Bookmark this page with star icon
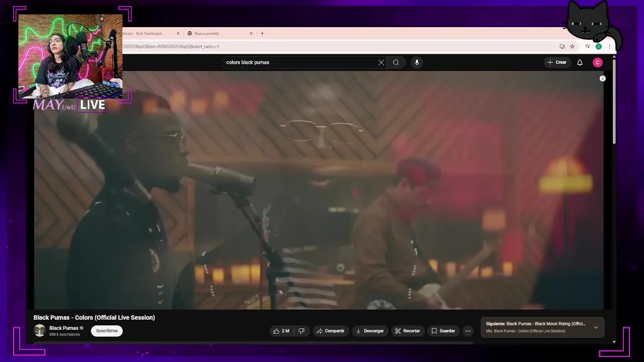 [572, 46]
